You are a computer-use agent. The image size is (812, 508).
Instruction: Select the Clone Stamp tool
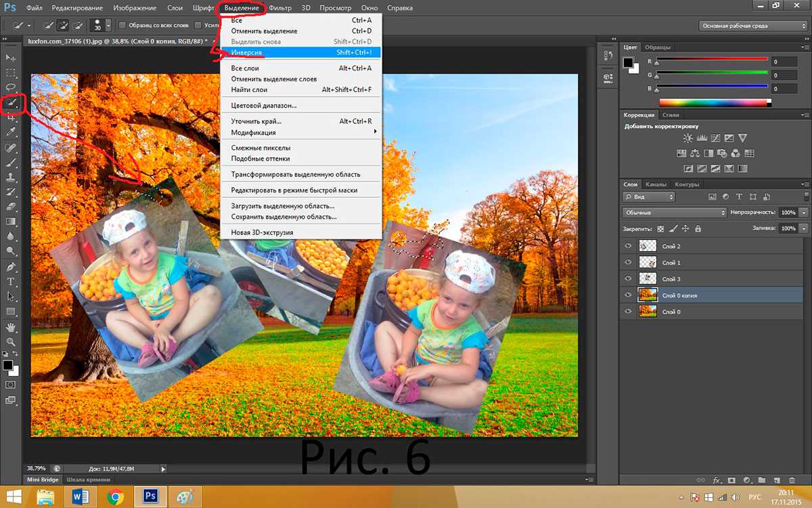click(12, 177)
